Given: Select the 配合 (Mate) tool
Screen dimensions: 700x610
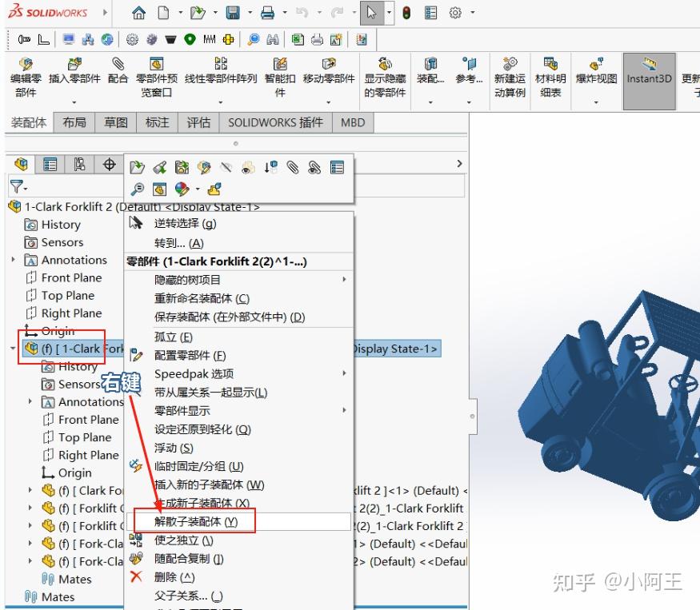Looking at the screenshot, I should [x=118, y=72].
